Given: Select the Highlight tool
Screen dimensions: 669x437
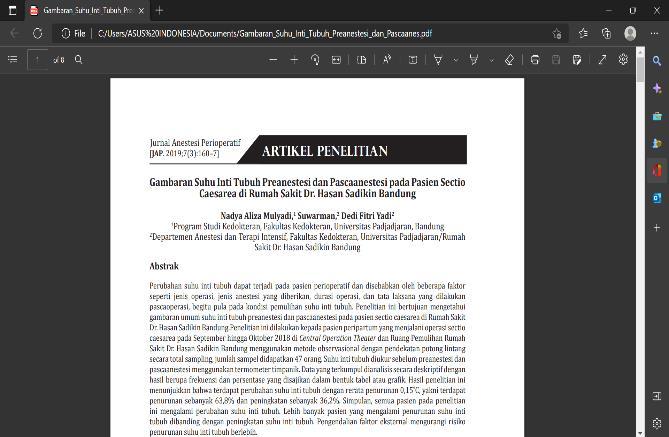Looking at the screenshot, I should (474, 60).
